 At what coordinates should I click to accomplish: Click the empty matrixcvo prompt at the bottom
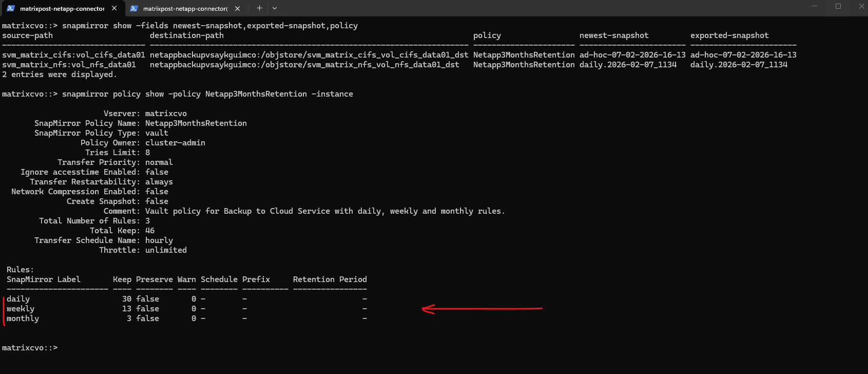(x=30, y=348)
